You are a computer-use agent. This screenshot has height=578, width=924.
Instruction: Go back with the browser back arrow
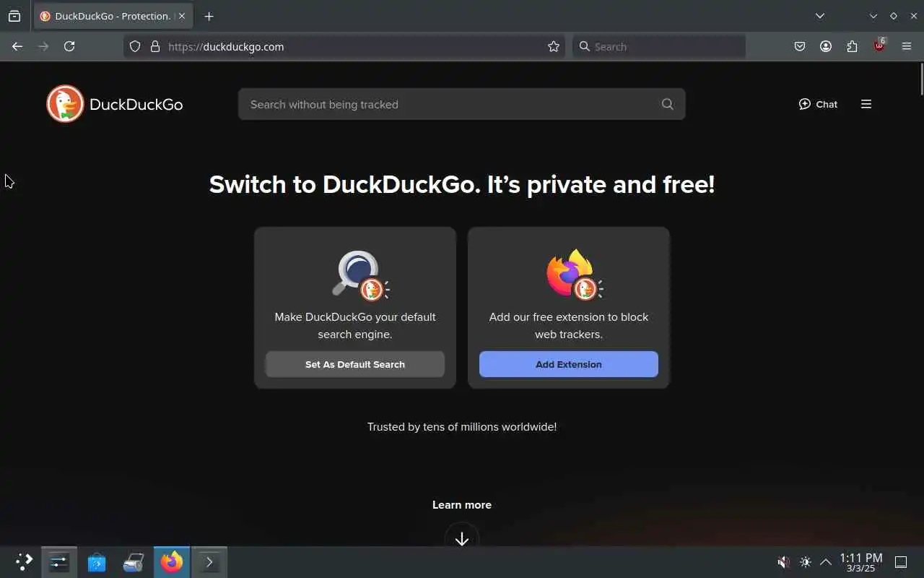point(17,46)
